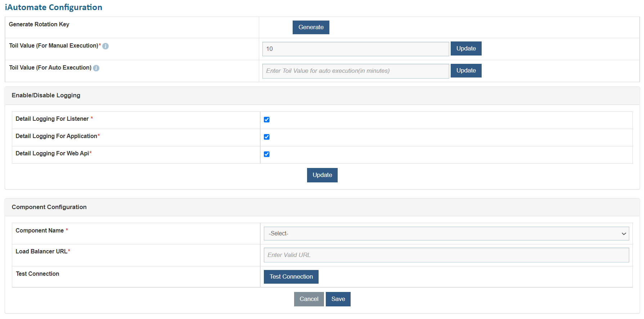Focus the Load Balancer URL field
This screenshot has height=319, width=644.
pos(446,255)
